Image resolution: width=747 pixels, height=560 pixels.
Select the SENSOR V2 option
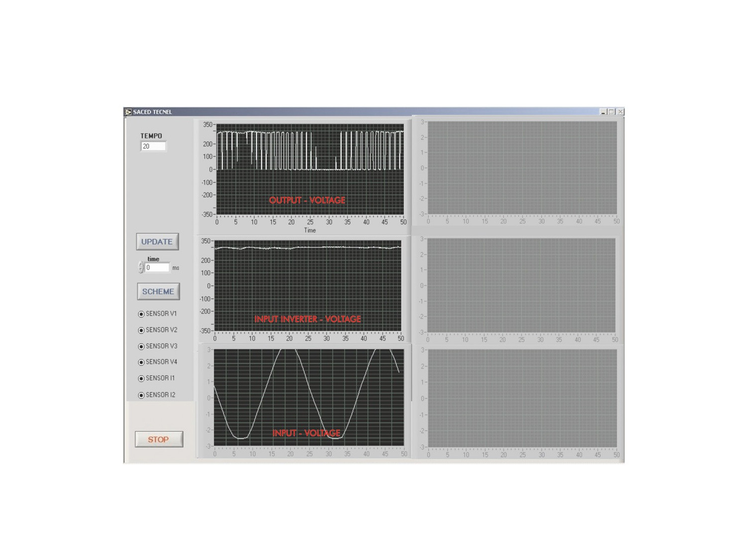pos(141,330)
